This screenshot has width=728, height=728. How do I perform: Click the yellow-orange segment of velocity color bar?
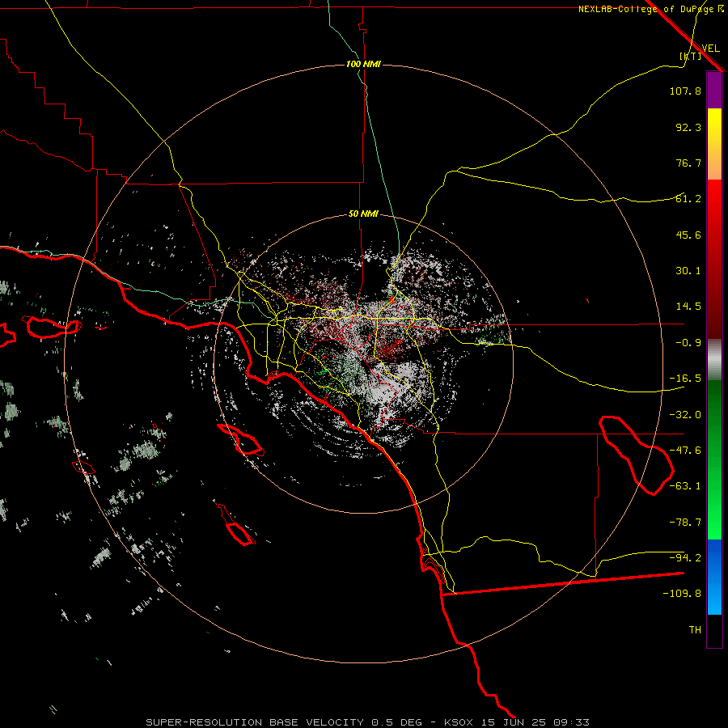tap(714, 144)
